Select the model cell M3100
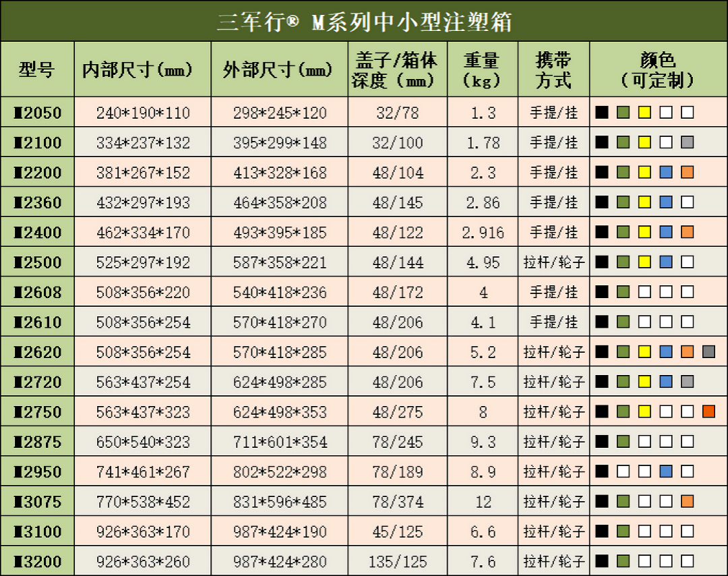Image resolution: width=728 pixels, height=576 pixels. (x=37, y=531)
